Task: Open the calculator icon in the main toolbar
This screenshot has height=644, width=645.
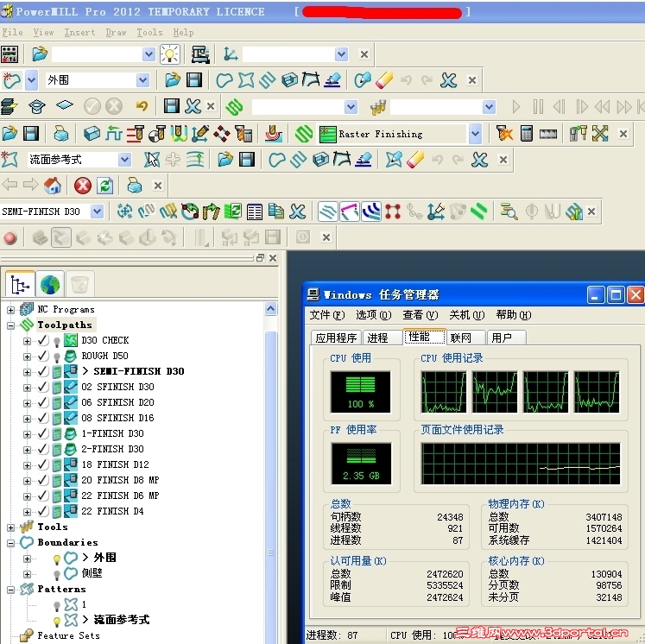Action: [x=527, y=134]
